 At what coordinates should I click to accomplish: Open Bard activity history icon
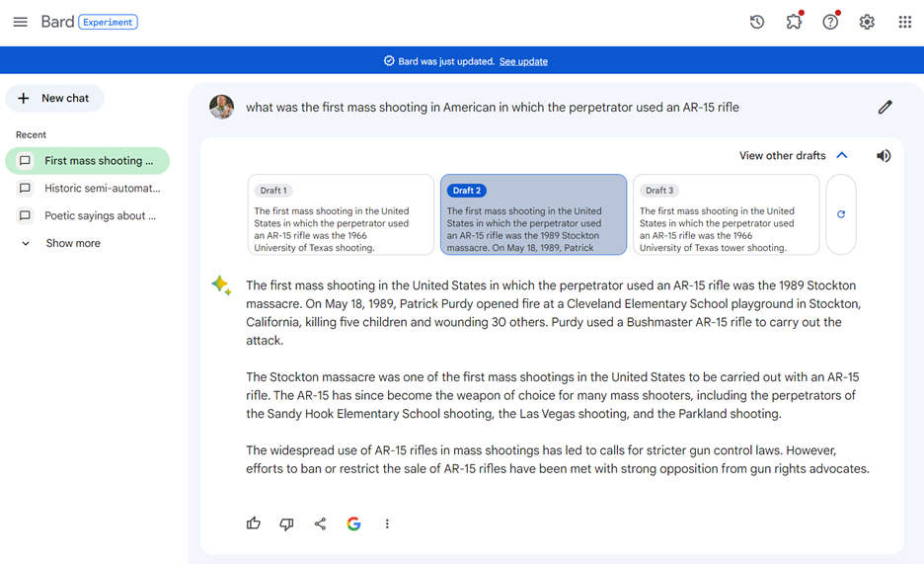757,22
